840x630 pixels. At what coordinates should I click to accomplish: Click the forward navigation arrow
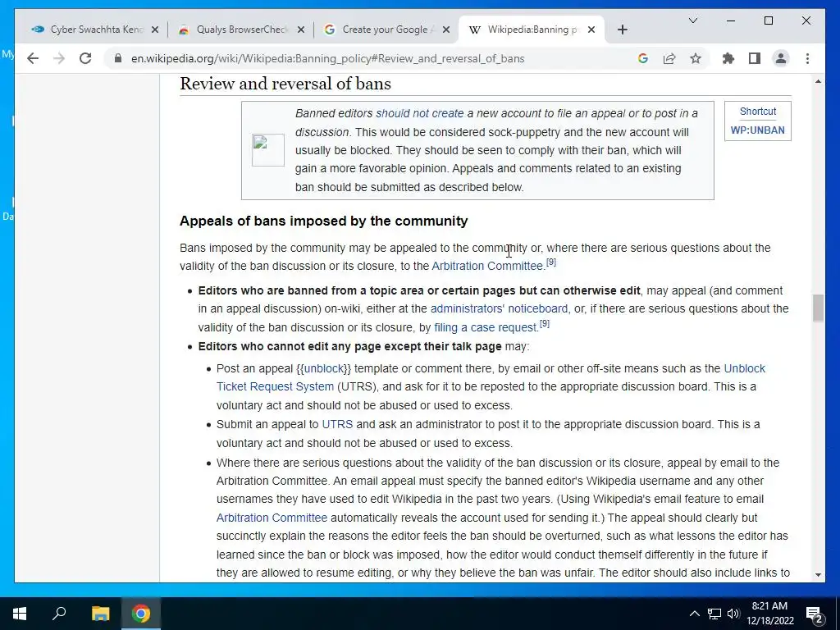pos(59,58)
